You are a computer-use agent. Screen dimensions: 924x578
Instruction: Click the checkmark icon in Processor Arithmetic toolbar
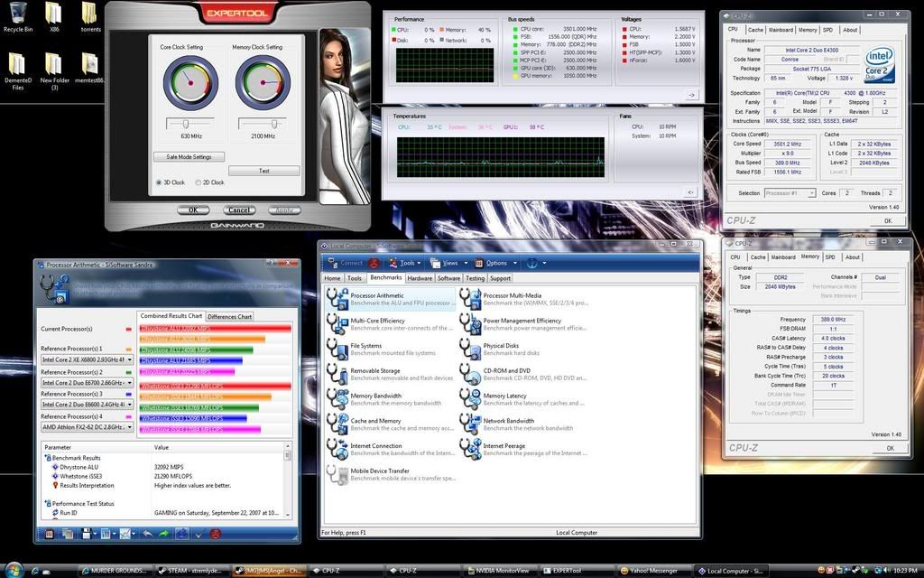point(199,534)
